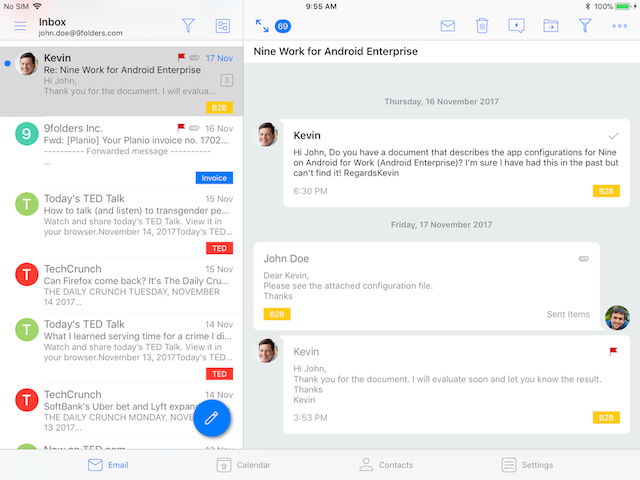Tap the attachment icon on the 9folders Inc. email

194,128
